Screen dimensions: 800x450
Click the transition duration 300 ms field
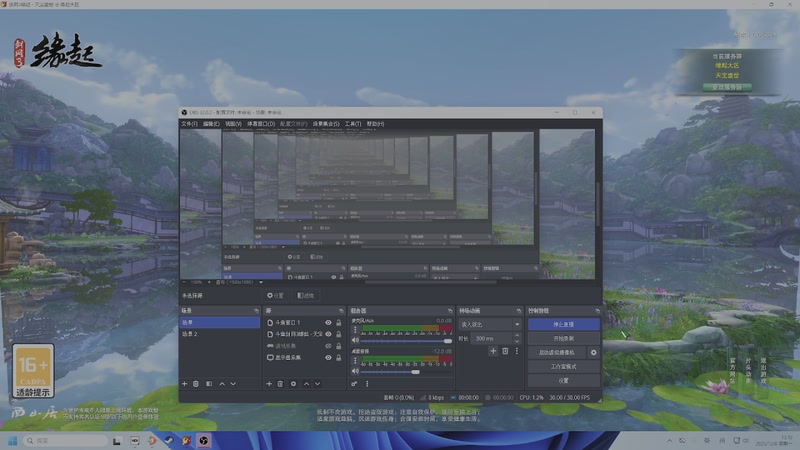coord(493,338)
